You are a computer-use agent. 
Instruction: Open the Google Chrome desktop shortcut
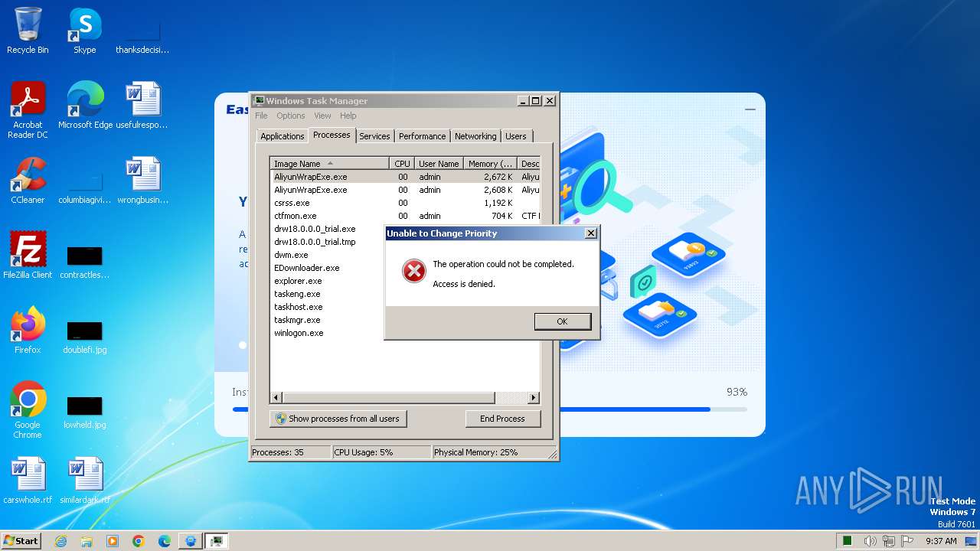(x=28, y=410)
